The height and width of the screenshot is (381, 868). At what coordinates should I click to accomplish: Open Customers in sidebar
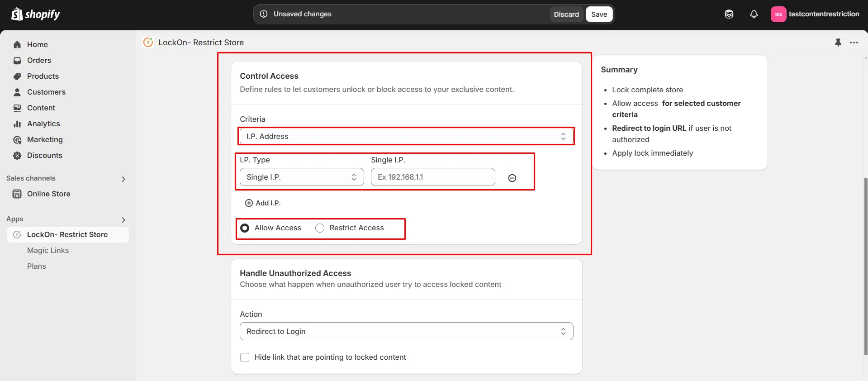46,92
